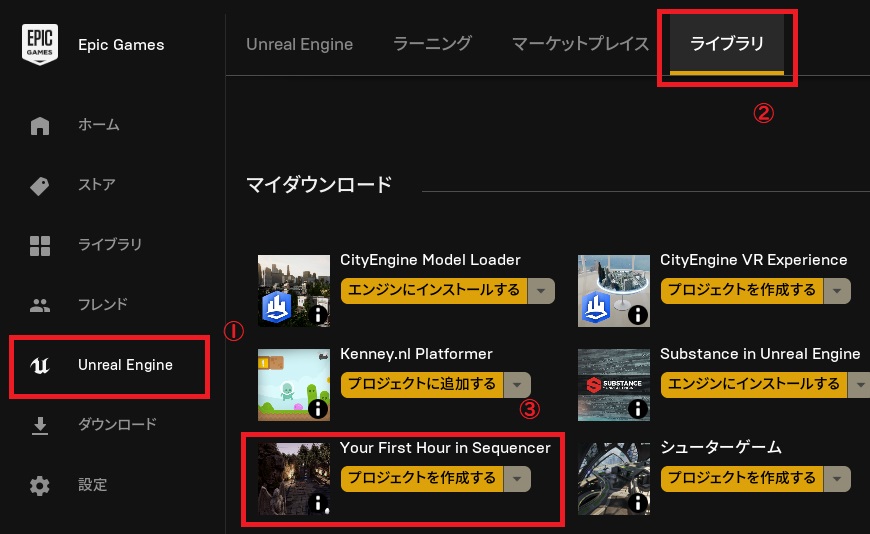Open the ホーム house icon in sidebar
Viewport: 870px width, 534px height.
(40, 125)
